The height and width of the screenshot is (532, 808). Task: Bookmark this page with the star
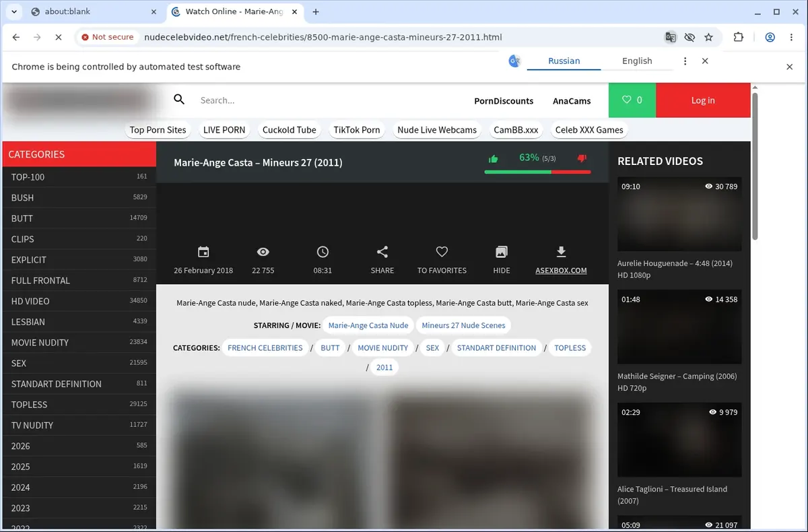click(708, 37)
